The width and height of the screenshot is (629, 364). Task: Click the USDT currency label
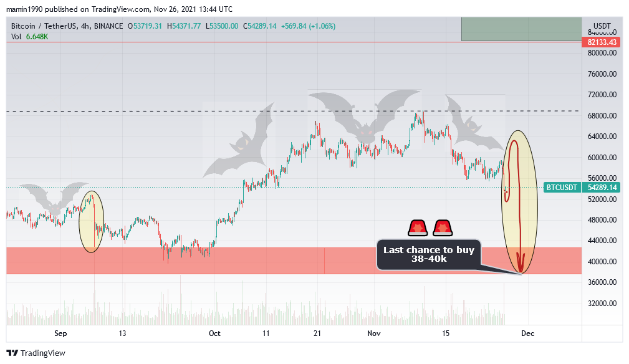pyautogui.click(x=602, y=26)
